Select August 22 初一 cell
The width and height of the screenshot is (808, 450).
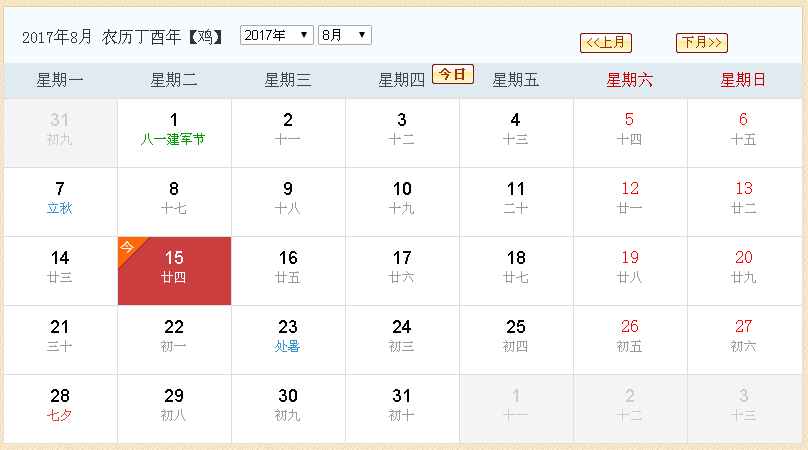(x=174, y=340)
